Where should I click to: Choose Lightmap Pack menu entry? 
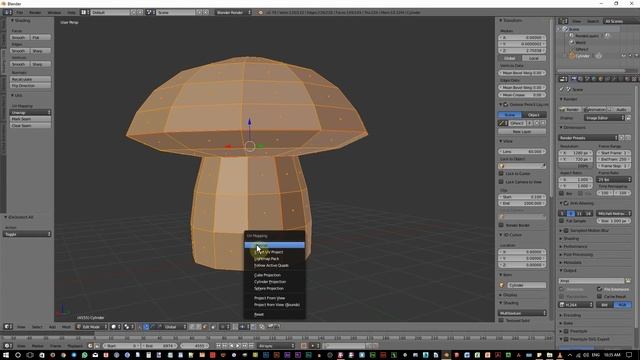click(274, 259)
